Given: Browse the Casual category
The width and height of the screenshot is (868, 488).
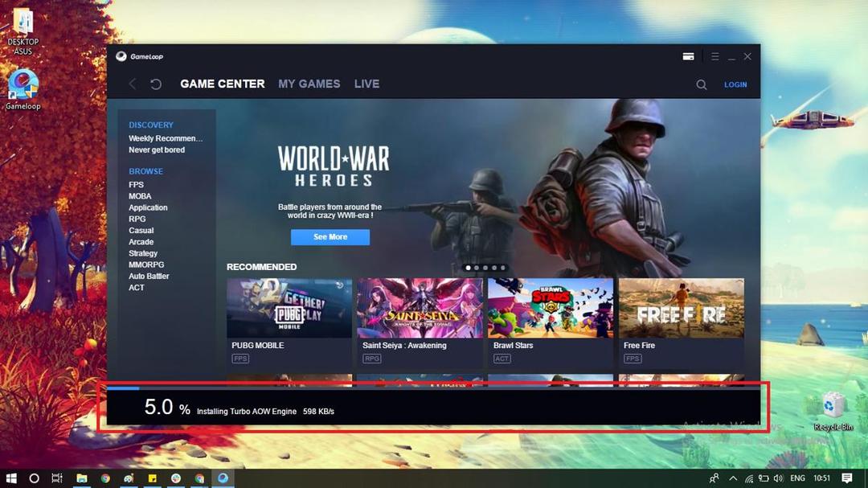Looking at the screenshot, I should click(141, 231).
